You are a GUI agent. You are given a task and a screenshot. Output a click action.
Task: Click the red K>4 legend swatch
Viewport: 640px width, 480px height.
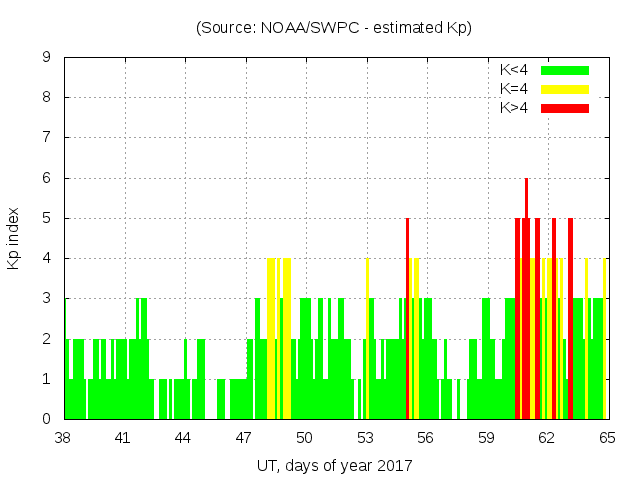[565, 108]
